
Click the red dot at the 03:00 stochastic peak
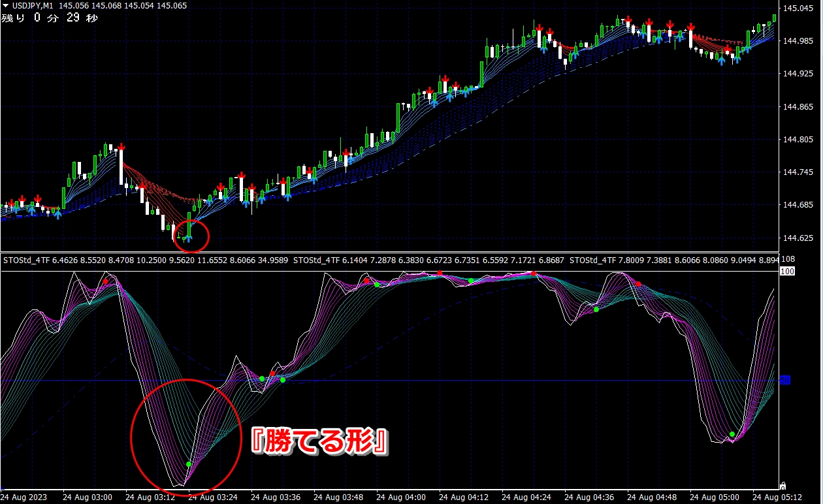click(x=106, y=281)
